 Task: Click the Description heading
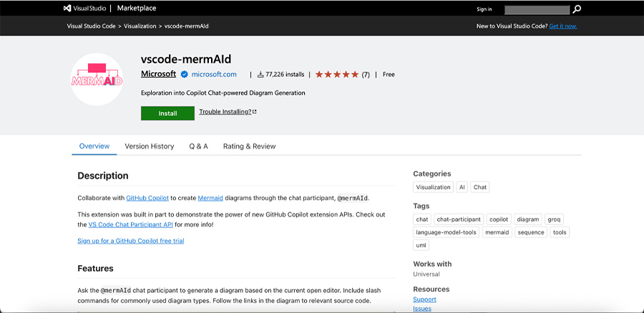tap(103, 176)
